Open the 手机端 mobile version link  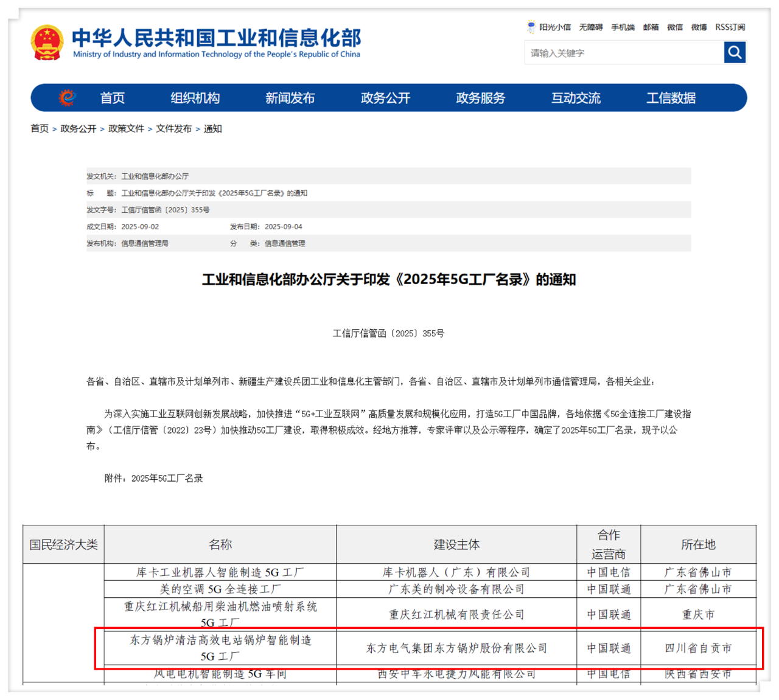[x=623, y=27]
